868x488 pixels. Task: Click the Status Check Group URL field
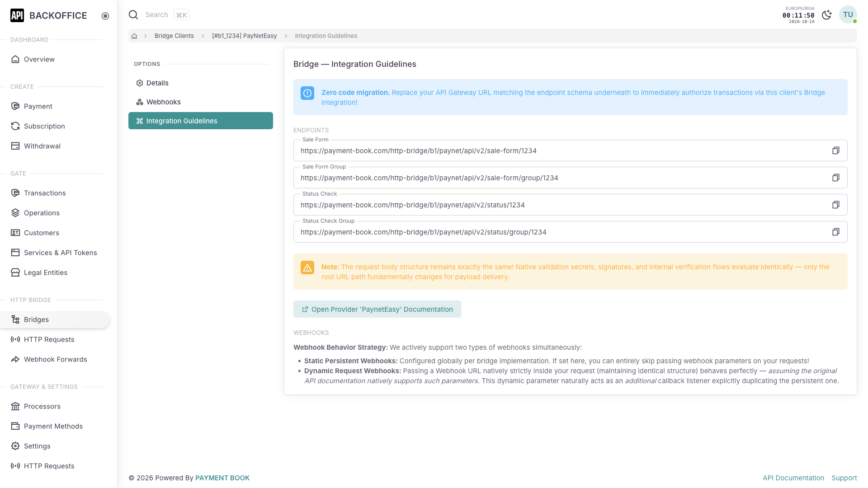click(x=570, y=232)
